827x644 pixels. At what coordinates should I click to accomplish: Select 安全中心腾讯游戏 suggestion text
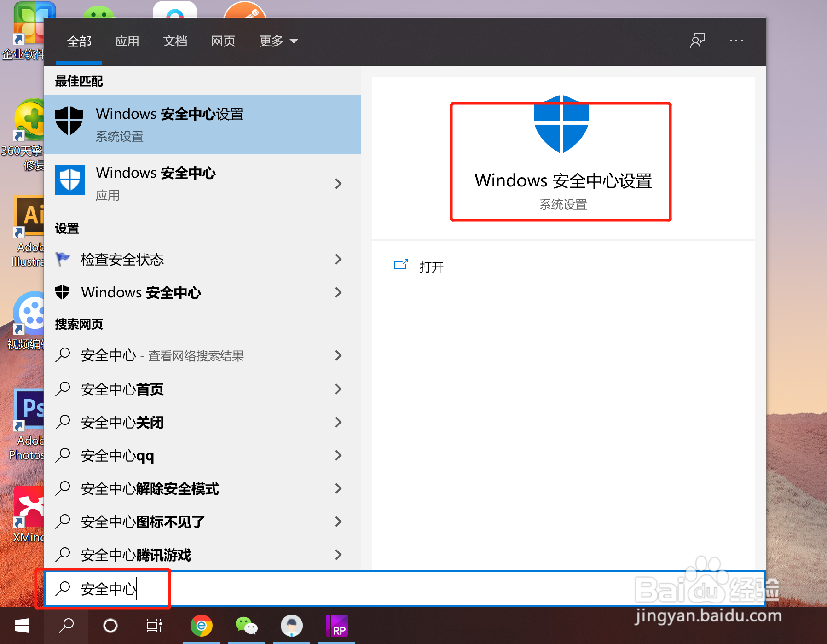point(136,555)
